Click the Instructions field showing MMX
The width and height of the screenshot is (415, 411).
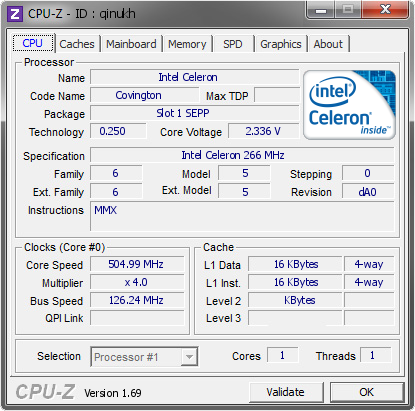tap(242, 216)
